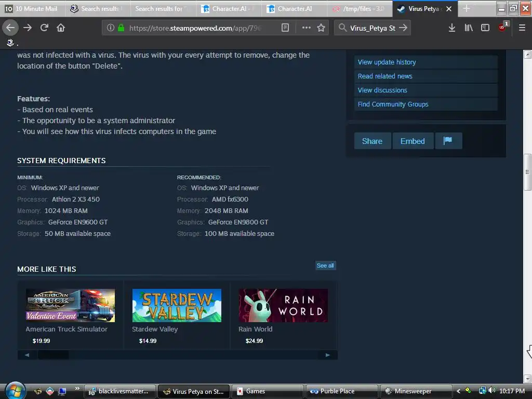
Task: Open American Truck Simulator thumbnail
Action: pos(70,305)
